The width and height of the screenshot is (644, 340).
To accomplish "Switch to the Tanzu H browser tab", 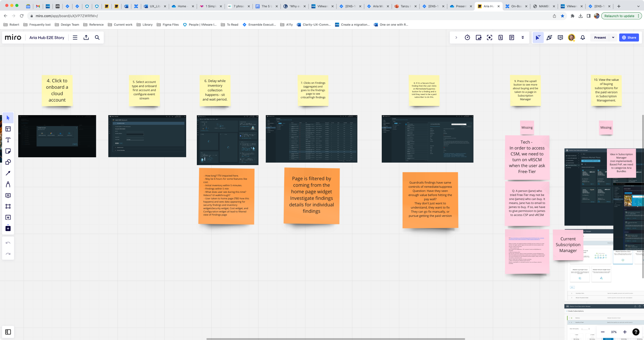I will coord(405,6).
